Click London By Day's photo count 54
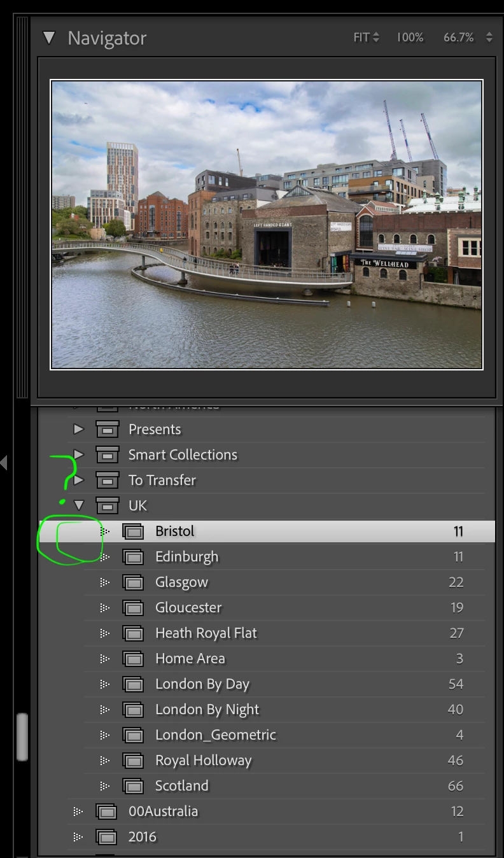 456,684
